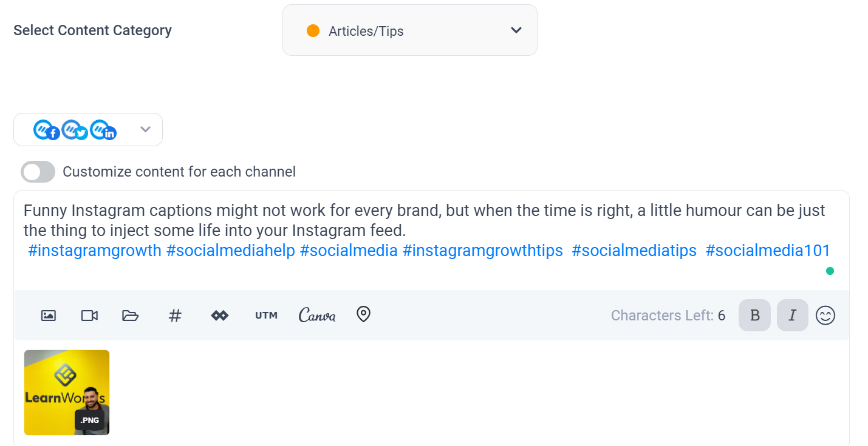The width and height of the screenshot is (868, 446).
Task: Select the Facebook channel icon
Action: pyautogui.click(x=47, y=129)
